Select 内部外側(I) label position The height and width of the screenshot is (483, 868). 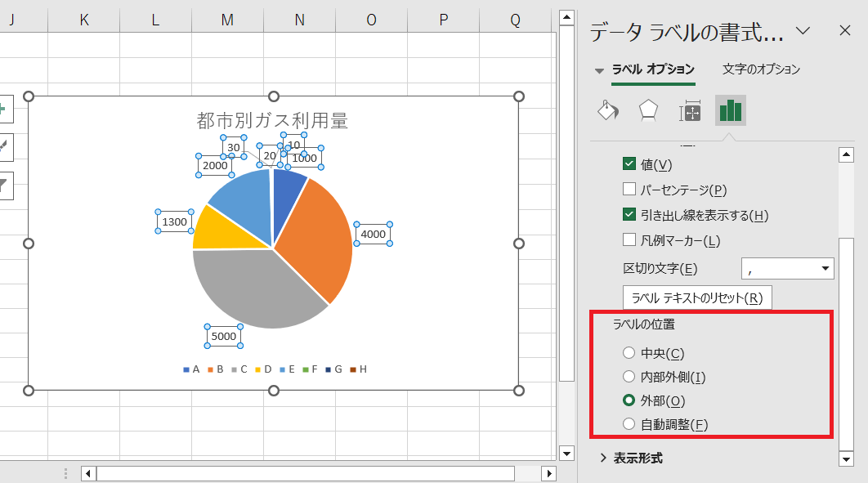(x=629, y=377)
